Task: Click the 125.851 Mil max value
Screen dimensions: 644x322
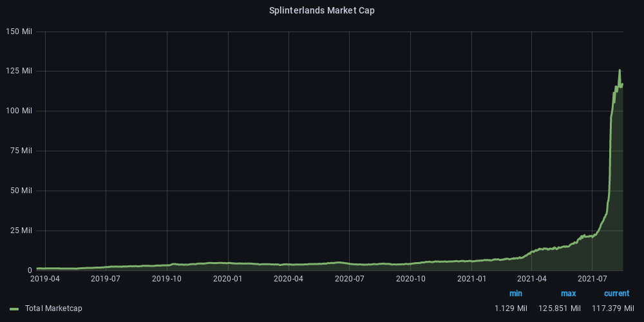Action: tap(560, 308)
